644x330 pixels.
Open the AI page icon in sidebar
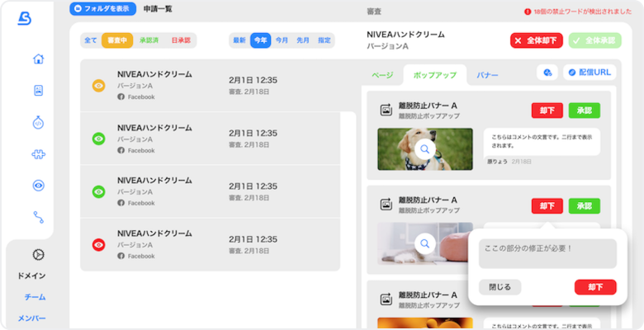click(x=38, y=91)
